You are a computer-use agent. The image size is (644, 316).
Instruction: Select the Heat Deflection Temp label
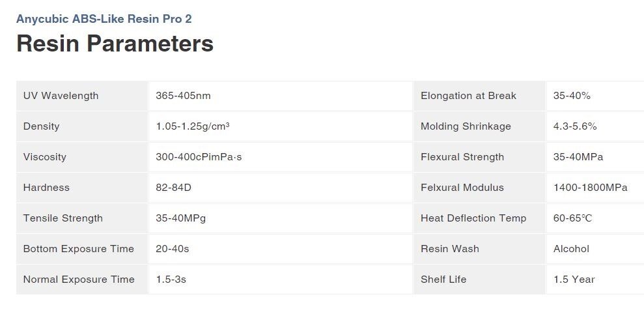point(473,218)
